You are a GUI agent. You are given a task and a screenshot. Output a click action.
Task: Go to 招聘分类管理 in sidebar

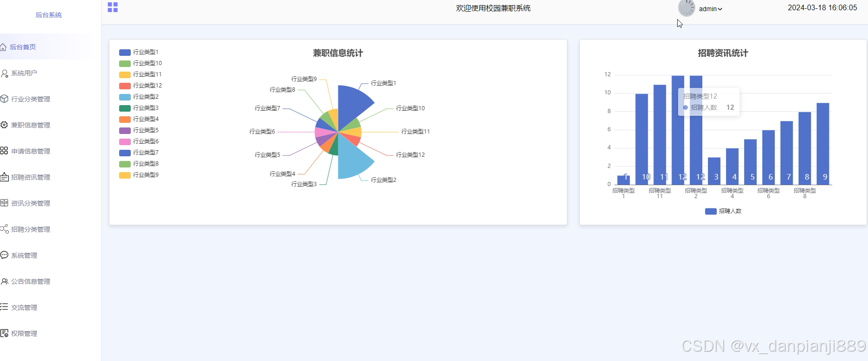tap(50, 229)
